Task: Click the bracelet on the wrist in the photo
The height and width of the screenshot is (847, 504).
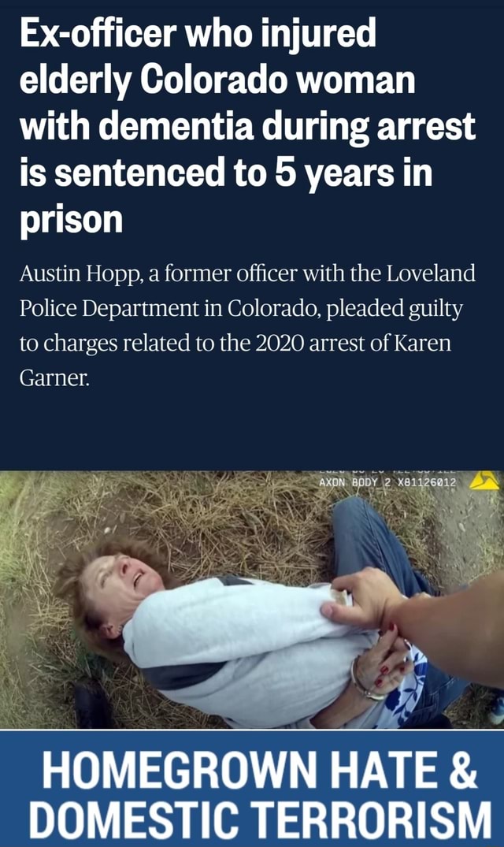Action: click(x=359, y=679)
